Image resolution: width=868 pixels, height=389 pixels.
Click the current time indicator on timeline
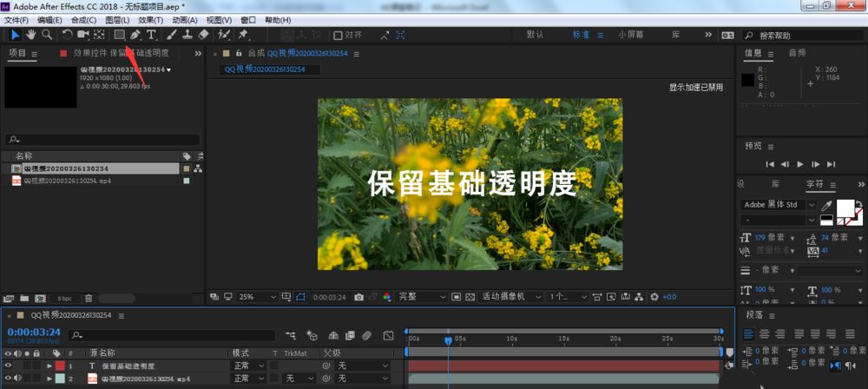point(449,341)
